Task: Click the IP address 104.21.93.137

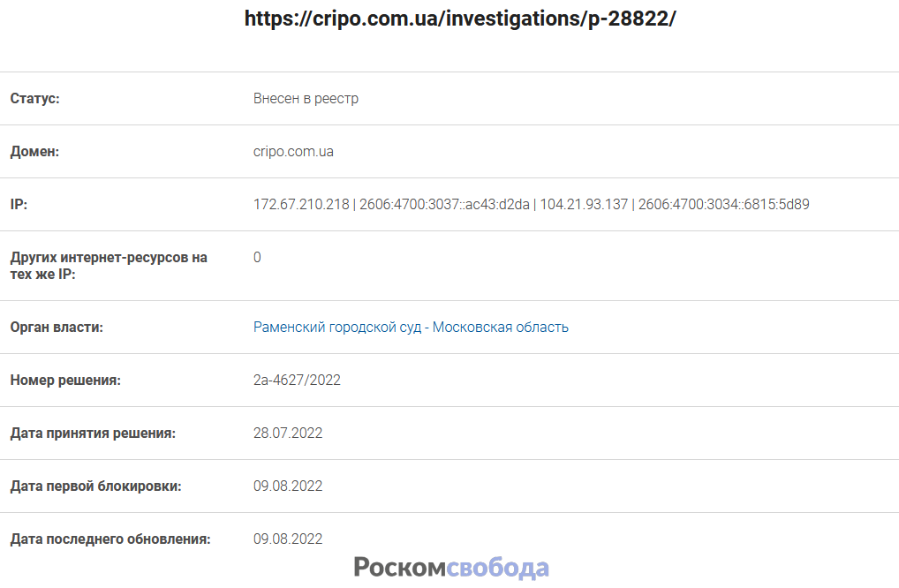Action: [x=584, y=205]
